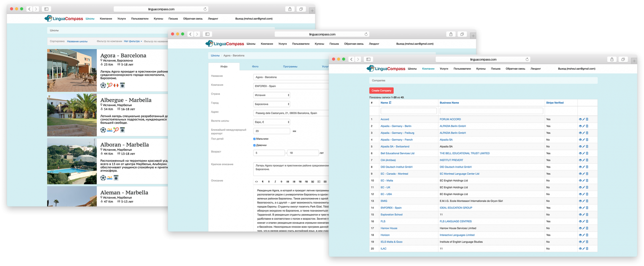The width and height of the screenshot is (644, 266).
Task: Click the Name column filter field
Action: point(409,111)
